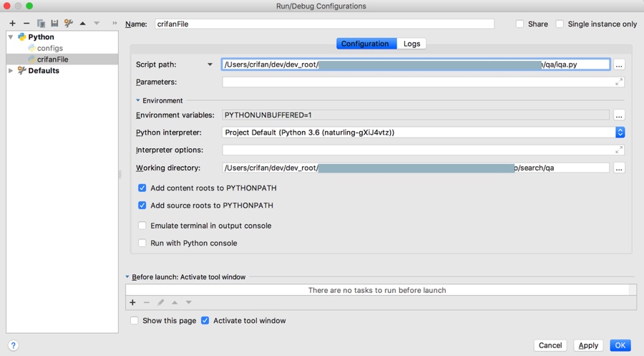Screen dimensions: 644x356
Task: Click into the Parameters field
Action: tap(424, 82)
